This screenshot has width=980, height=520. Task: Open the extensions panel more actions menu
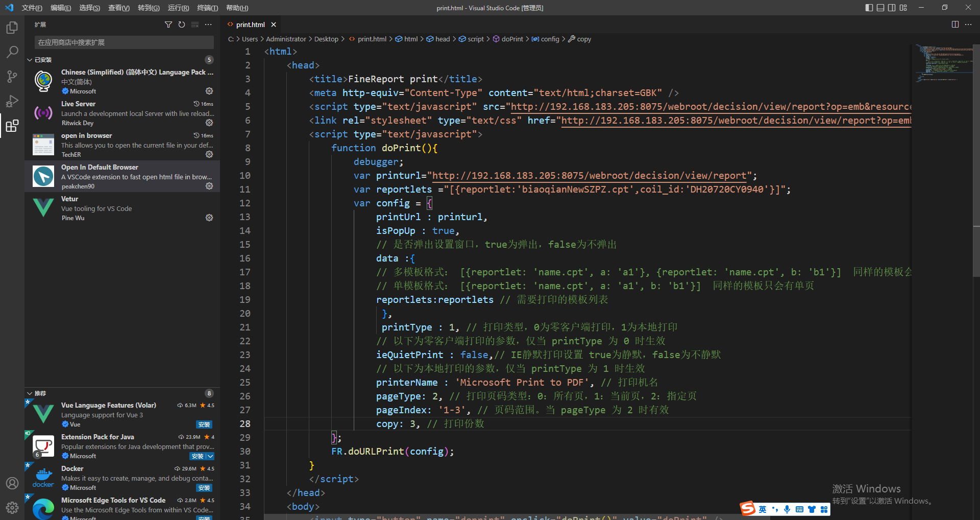208,25
